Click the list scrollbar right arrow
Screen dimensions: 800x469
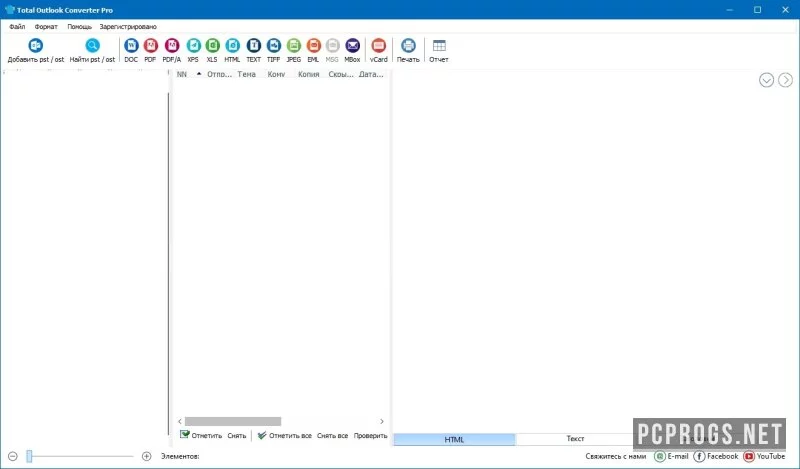(382, 422)
